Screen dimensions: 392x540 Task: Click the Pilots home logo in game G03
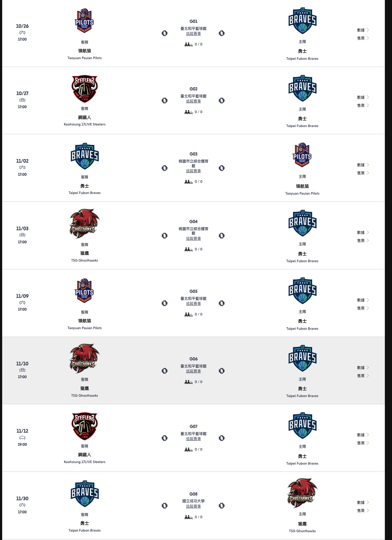click(302, 155)
